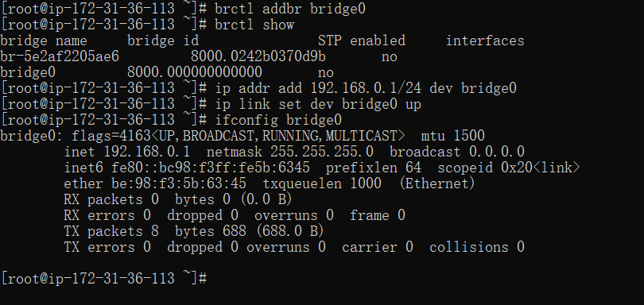
Task: Click the 'bridge id' column header
Action: (163, 41)
